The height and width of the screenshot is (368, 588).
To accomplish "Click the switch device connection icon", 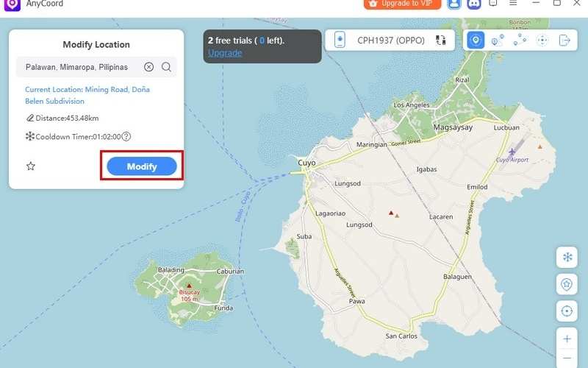I will point(440,40).
